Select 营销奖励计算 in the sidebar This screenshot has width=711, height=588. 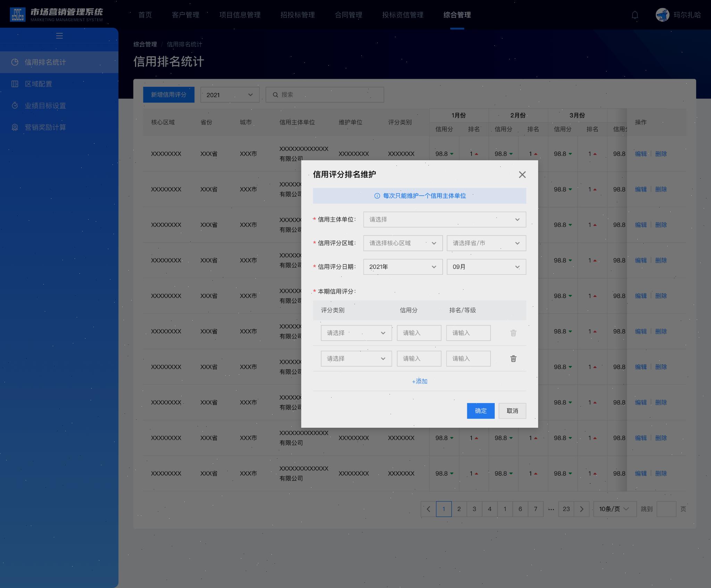coord(59,127)
